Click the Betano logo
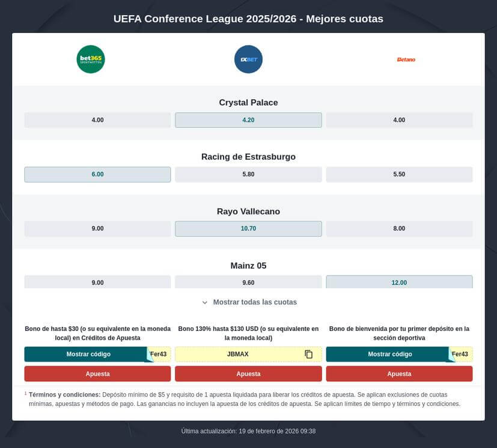Viewport: 497px width, 448px height. click(406, 59)
